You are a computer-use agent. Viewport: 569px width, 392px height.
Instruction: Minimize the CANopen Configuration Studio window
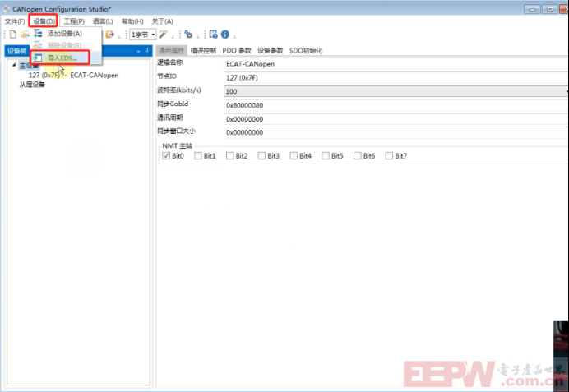click(532, 9)
